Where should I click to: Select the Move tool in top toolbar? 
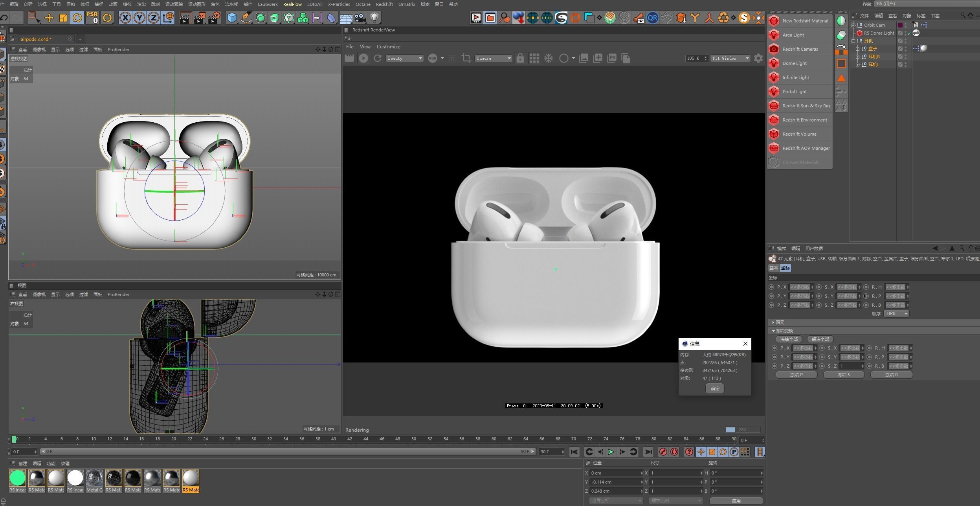(49, 18)
